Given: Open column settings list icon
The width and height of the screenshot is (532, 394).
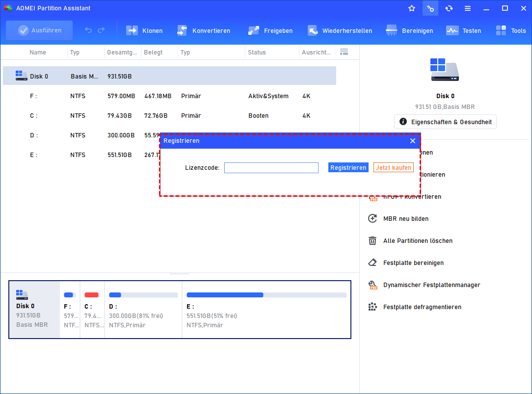Looking at the screenshot, I should 344,52.
